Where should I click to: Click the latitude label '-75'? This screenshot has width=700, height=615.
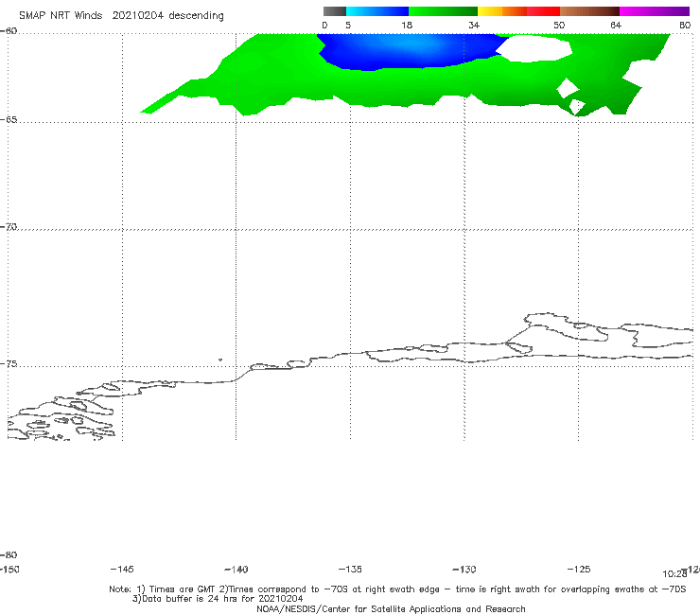9,364
